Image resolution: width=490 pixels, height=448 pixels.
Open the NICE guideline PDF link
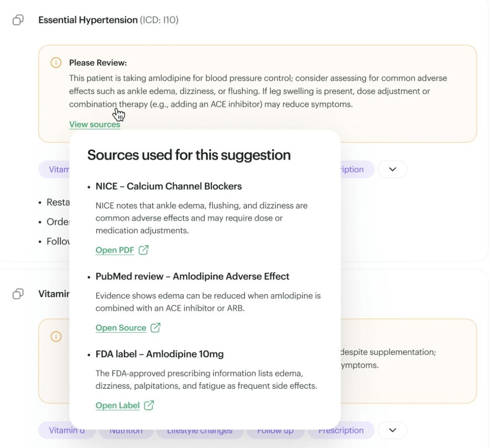pos(115,250)
